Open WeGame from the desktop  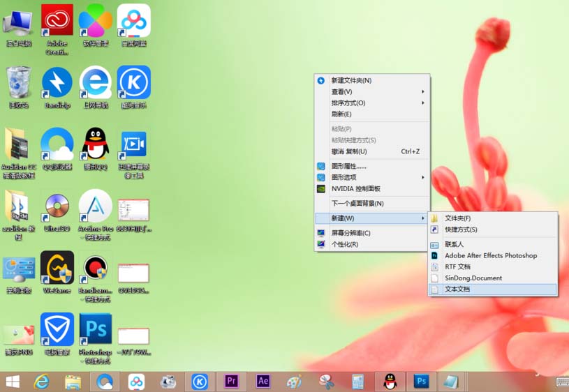point(57,269)
